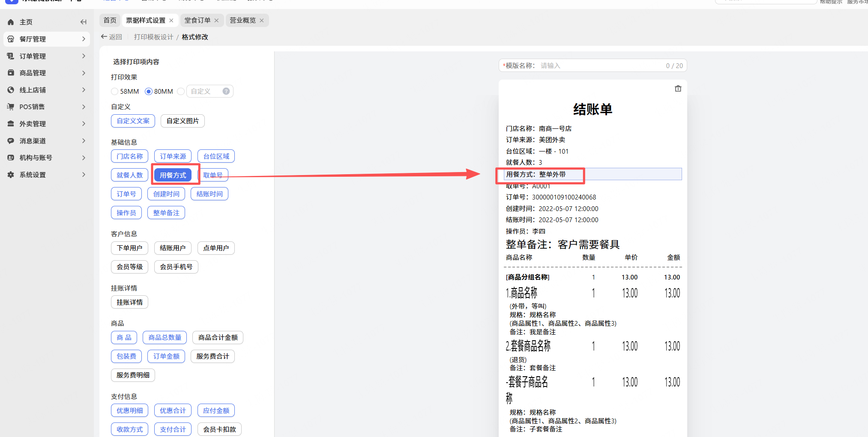Screen dimensions: 868x437
Task: Click the delete trash icon on receipt preview
Action: point(678,89)
